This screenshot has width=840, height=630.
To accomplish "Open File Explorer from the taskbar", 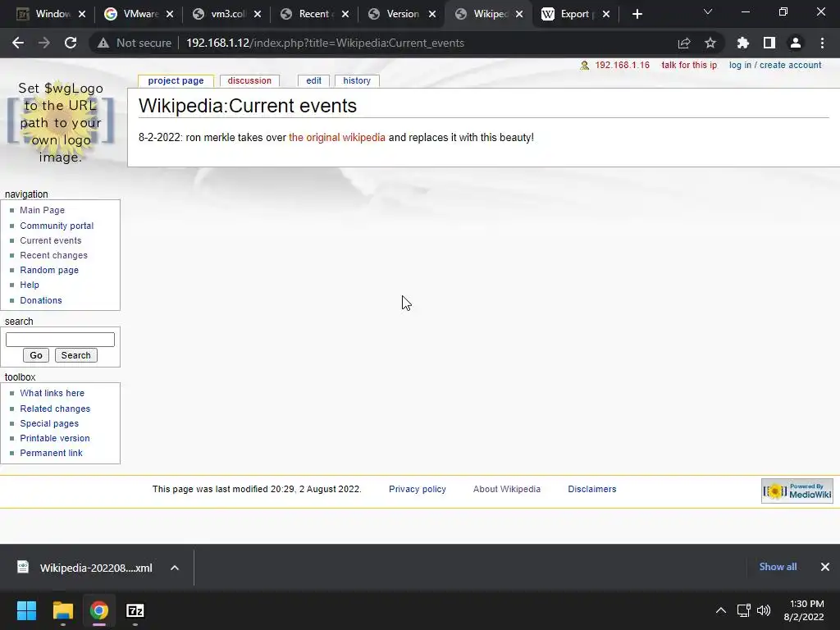I will 62,610.
